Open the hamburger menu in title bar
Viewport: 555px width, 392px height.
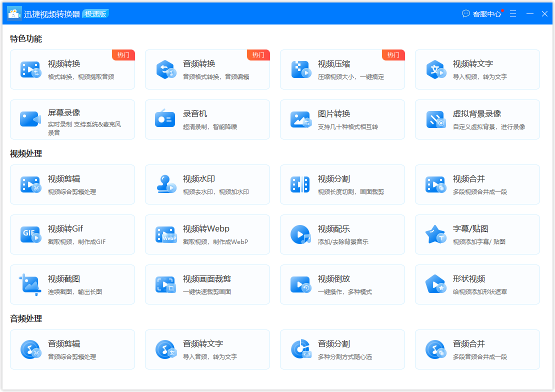coord(513,13)
